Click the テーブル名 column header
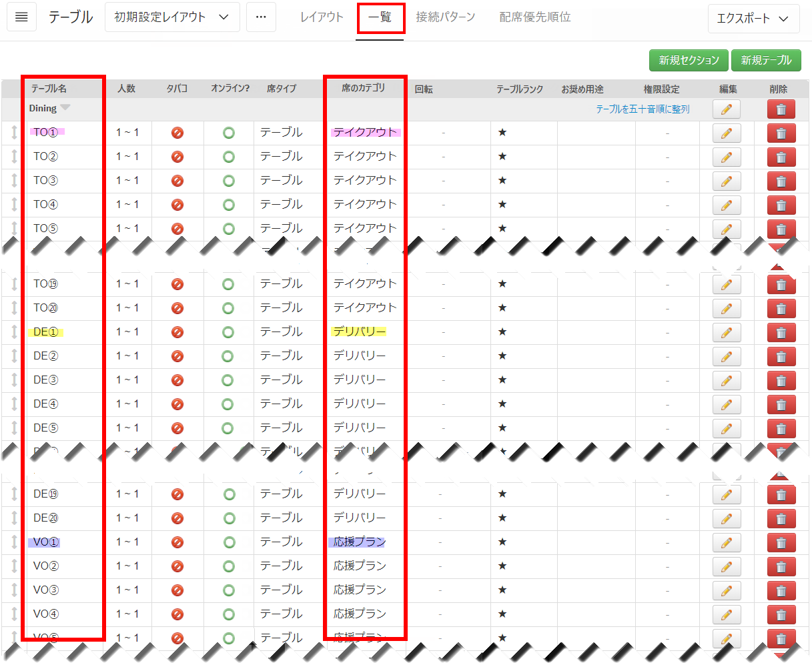Screen dimensions: 812x663 coord(49,88)
